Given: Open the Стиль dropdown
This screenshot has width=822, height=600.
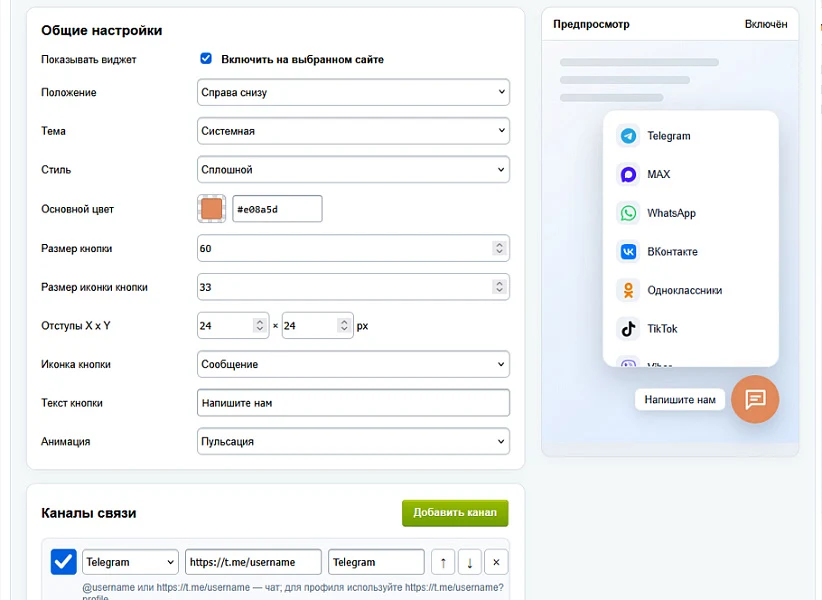Looking at the screenshot, I should tap(353, 170).
